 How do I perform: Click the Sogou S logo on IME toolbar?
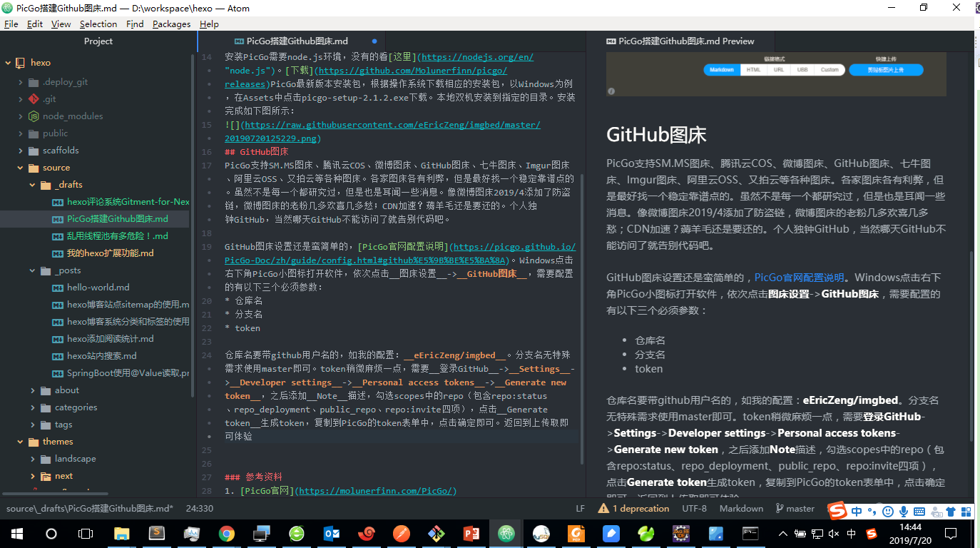(837, 511)
